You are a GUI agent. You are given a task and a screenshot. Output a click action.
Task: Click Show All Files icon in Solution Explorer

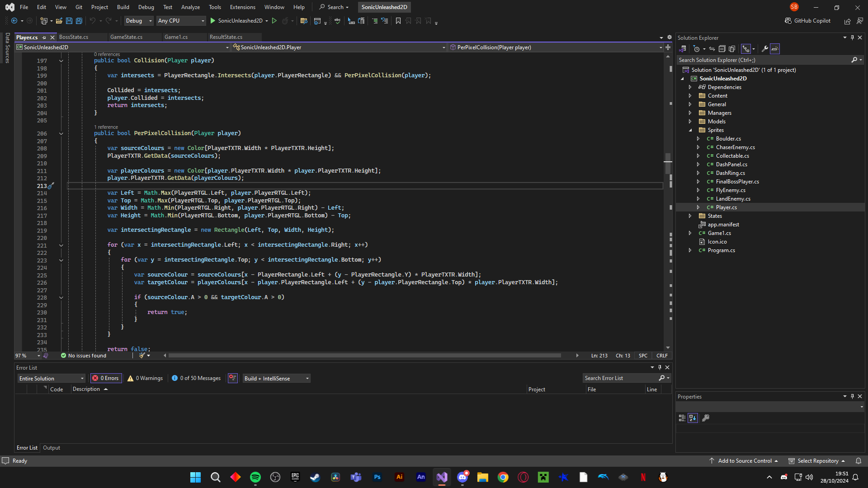point(732,49)
